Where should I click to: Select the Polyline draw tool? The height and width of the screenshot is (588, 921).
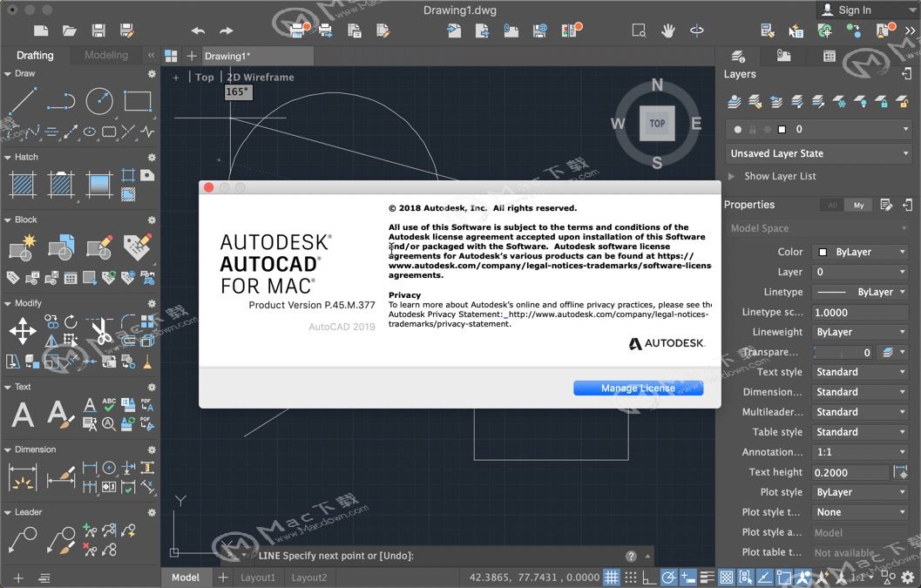61,101
